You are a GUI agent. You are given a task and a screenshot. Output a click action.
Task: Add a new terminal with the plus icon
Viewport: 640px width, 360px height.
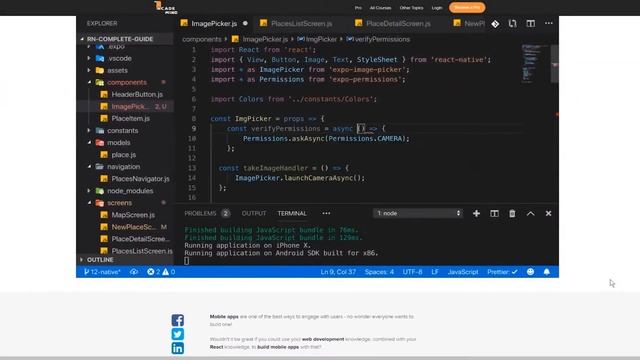click(x=476, y=213)
